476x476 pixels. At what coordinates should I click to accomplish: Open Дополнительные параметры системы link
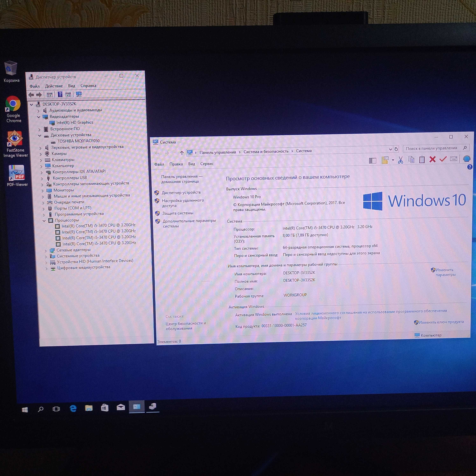coord(189,223)
